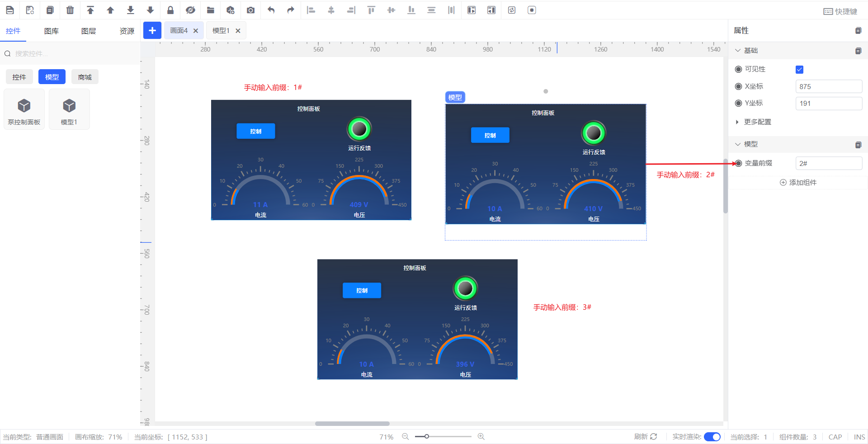
Task: Select the 商城 category button
Action: [85, 77]
